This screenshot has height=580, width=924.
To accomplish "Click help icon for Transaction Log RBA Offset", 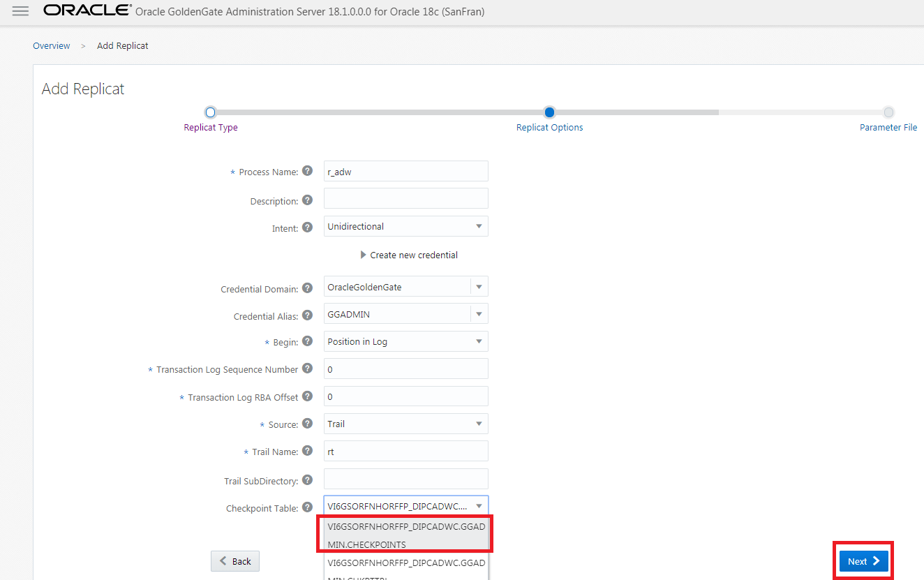I will pyautogui.click(x=308, y=396).
